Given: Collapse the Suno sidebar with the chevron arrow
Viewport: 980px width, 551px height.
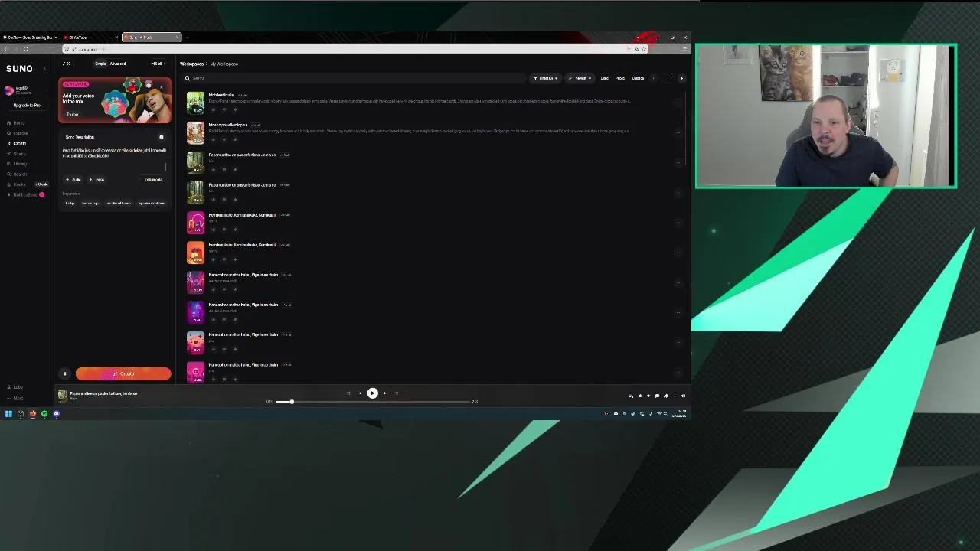Looking at the screenshot, I should 44,69.
